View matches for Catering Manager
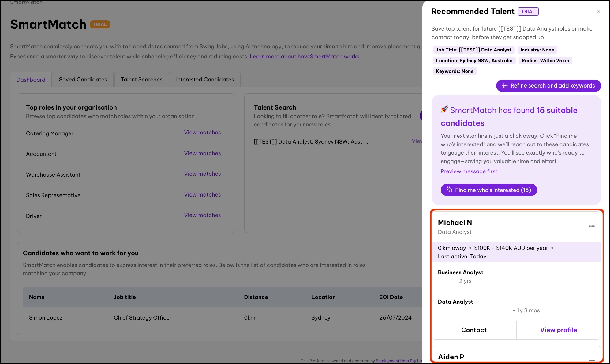 tap(202, 133)
